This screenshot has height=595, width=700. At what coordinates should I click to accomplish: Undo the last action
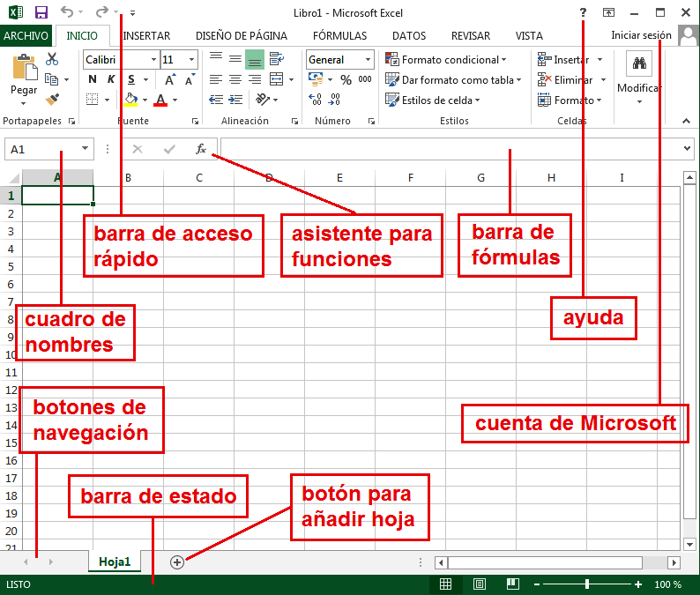(67, 12)
